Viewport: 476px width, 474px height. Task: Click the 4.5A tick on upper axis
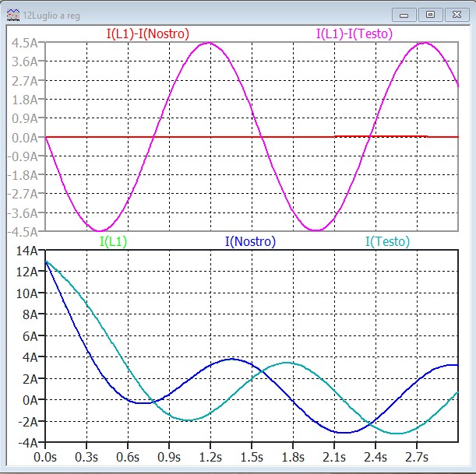pos(26,43)
